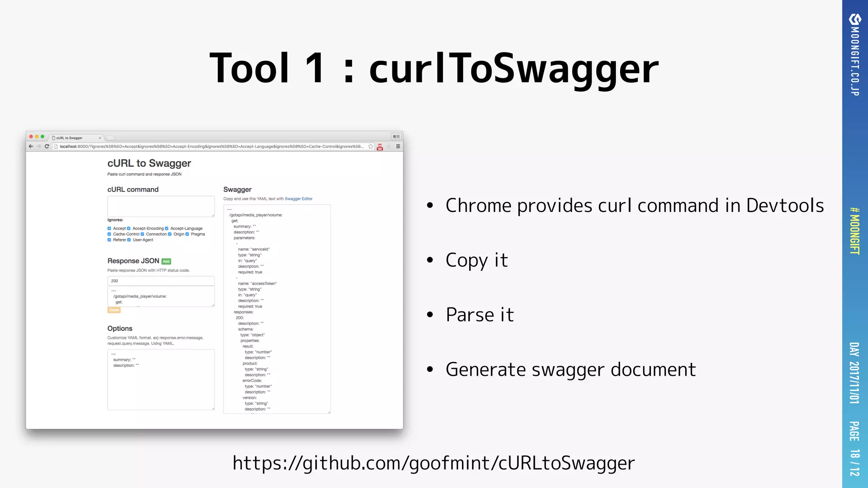Click the orange Delete button

pos(114,310)
